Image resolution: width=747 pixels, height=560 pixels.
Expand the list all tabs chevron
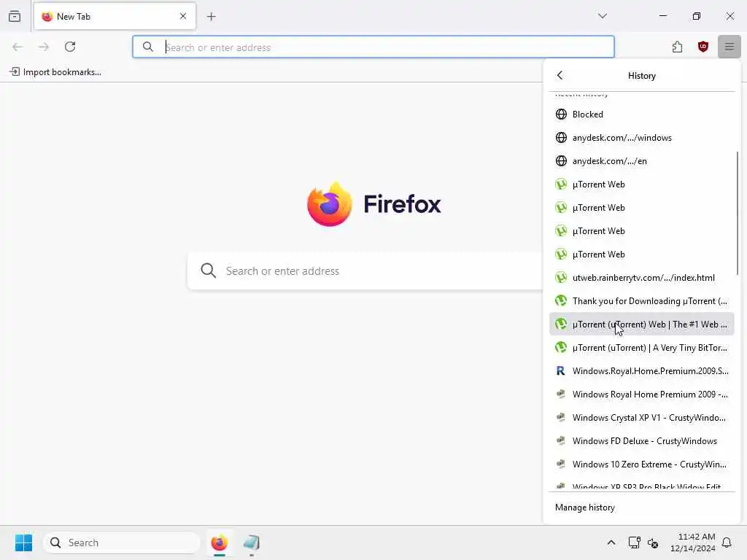602,16
